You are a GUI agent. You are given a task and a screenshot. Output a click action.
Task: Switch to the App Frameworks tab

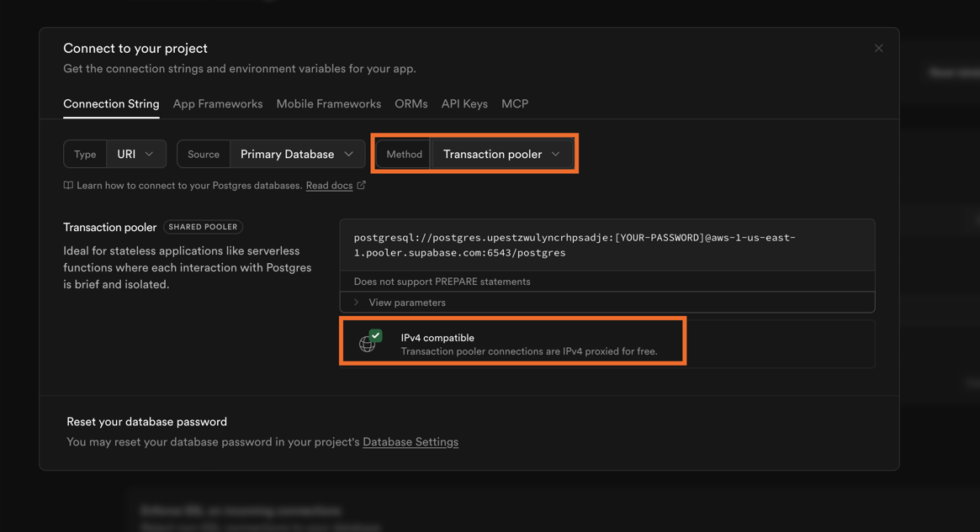click(218, 104)
